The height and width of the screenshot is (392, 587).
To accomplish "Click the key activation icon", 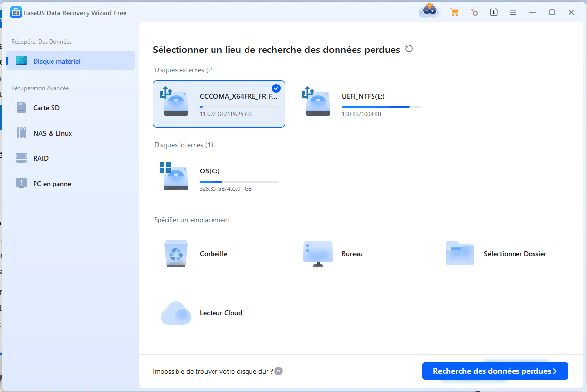I will [474, 13].
